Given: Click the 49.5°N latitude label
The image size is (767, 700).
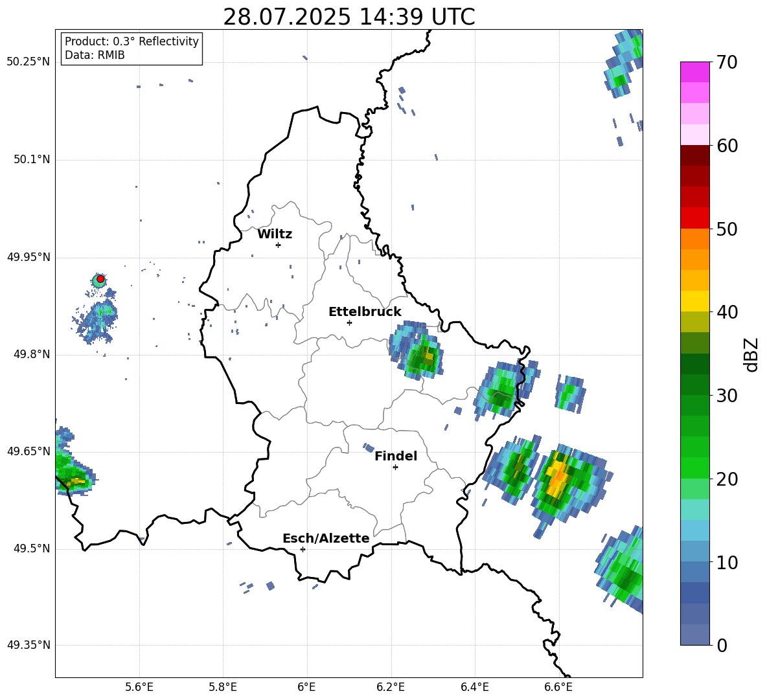Looking at the screenshot, I should (x=31, y=548).
